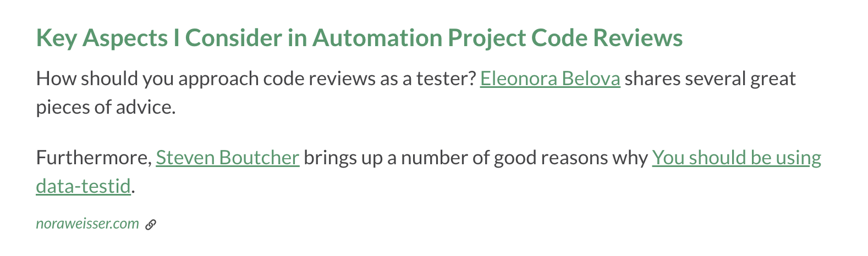Viewport: 868px width, 256px height.
Task: Click the 'pieces of advice.' text line
Action: 106,107
